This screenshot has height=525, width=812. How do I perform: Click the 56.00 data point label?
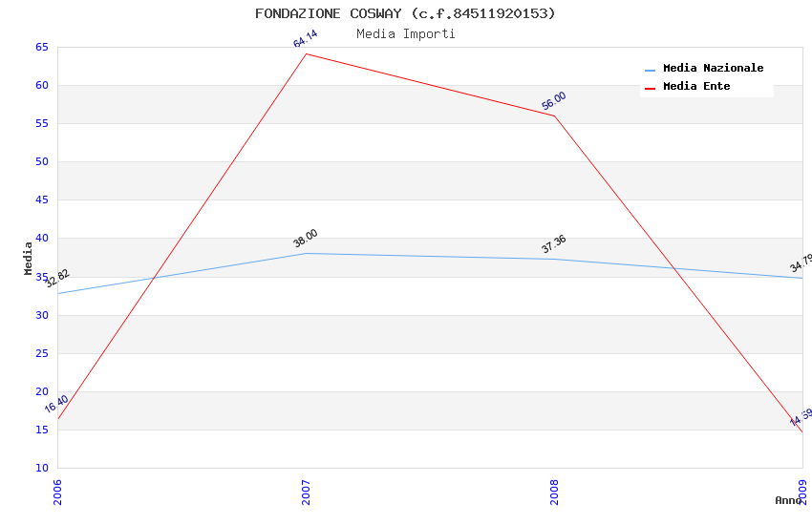click(x=554, y=100)
